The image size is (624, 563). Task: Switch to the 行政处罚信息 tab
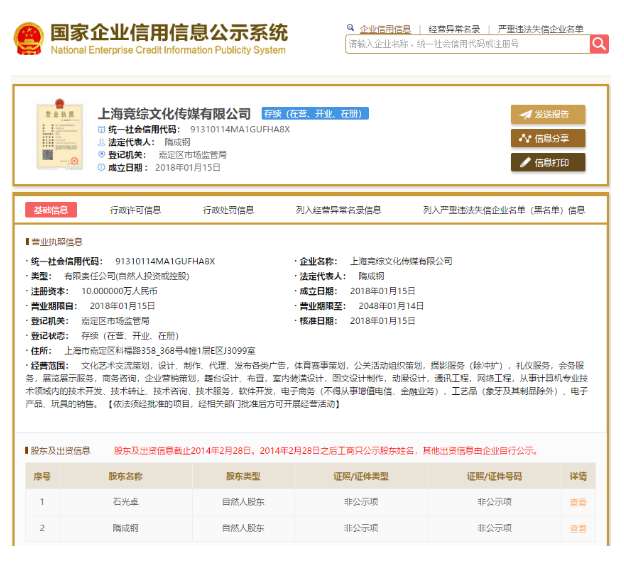pos(228,210)
